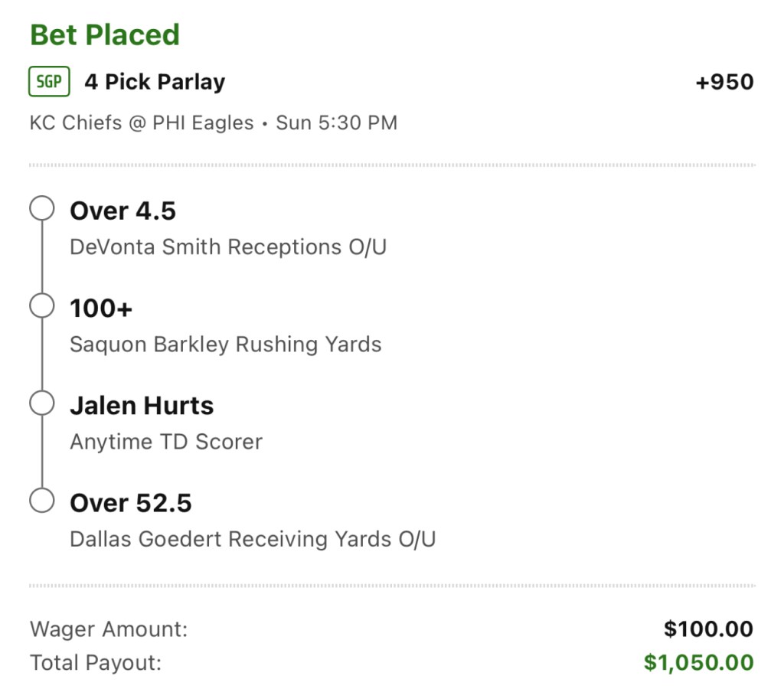The height and width of the screenshot is (689, 784).
Task: Click the $100.00 wager amount
Action: [x=708, y=629]
